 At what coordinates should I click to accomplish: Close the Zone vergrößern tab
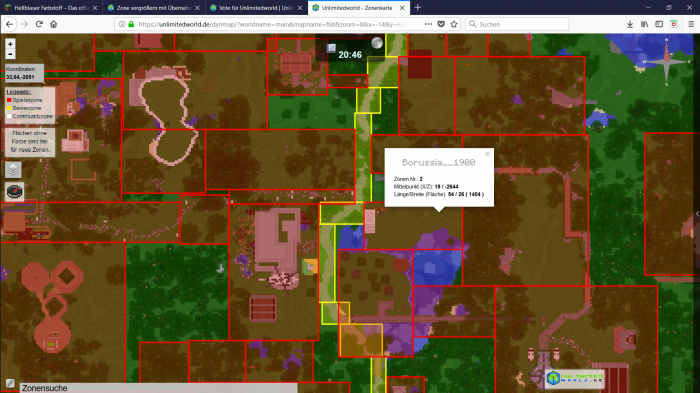(197, 8)
